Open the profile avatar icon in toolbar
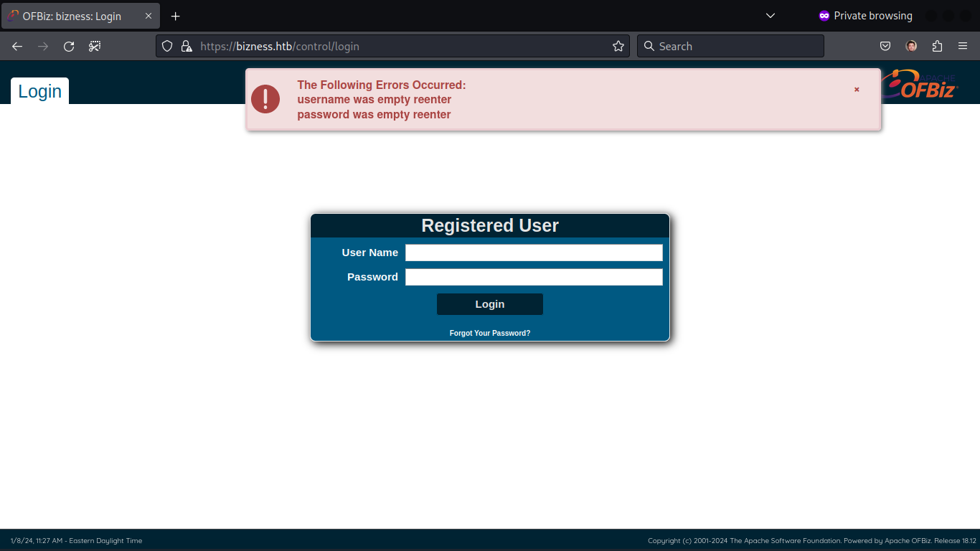 [911, 47]
